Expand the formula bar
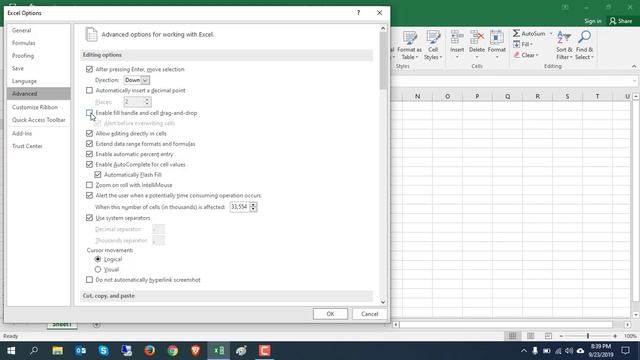 [x=634, y=81]
